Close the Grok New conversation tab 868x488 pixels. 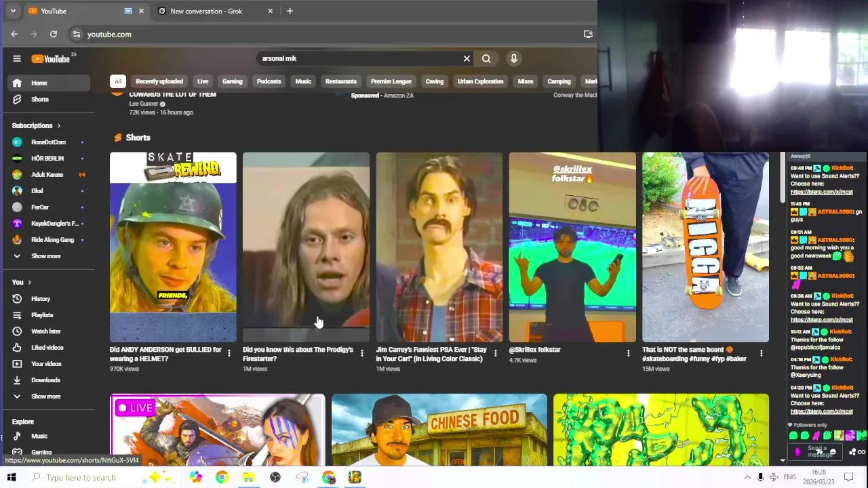(x=271, y=11)
